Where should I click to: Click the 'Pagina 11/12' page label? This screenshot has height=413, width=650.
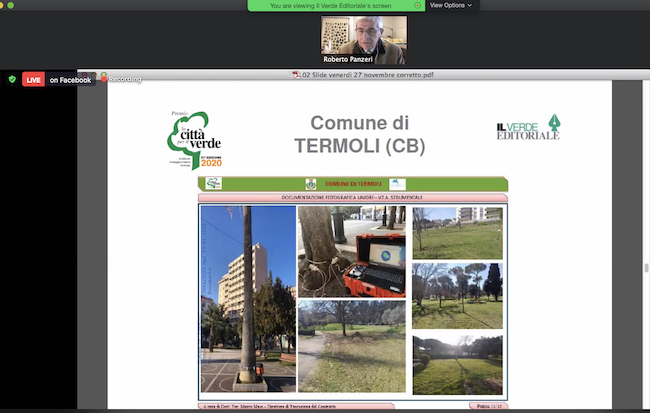488,406
